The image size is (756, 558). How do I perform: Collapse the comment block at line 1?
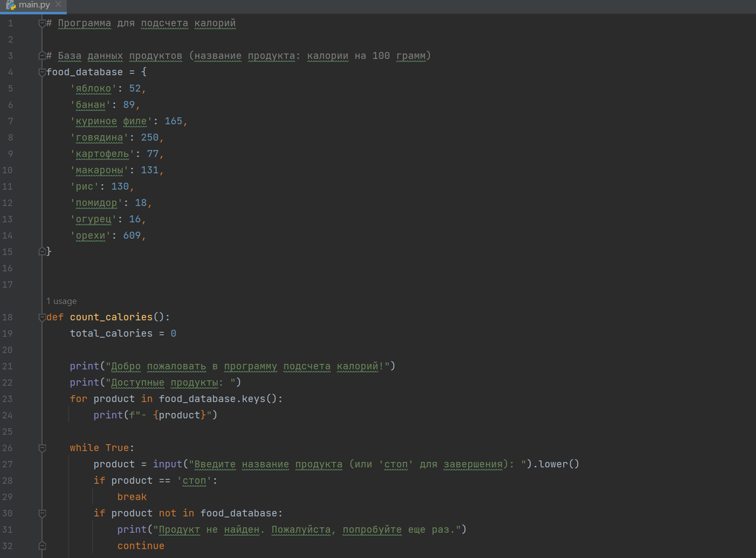pyautogui.click(x=42, y=24)
